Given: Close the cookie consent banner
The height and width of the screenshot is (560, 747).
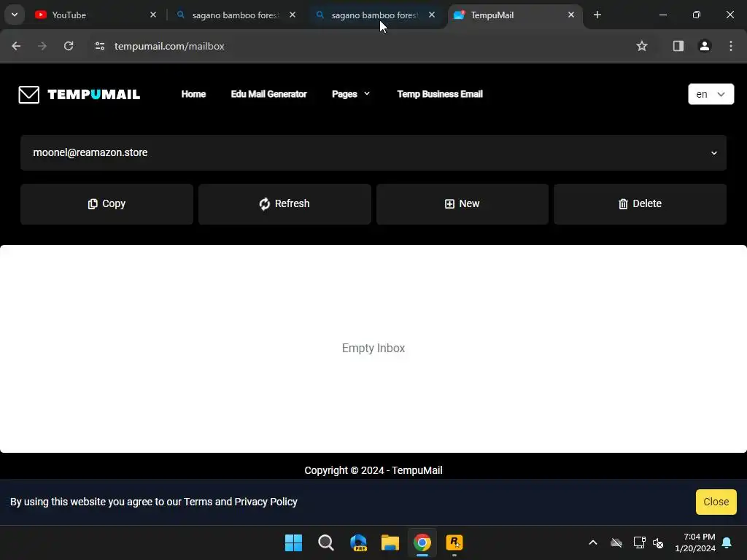Looking at the screenshot, I should [716, 502].
